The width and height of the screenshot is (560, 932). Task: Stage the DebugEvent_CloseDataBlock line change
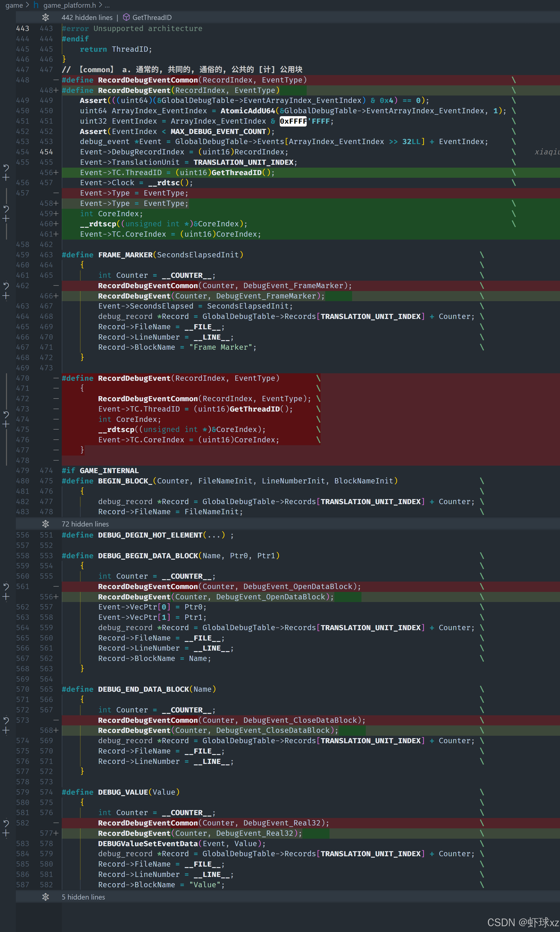[x=6, y=730]
